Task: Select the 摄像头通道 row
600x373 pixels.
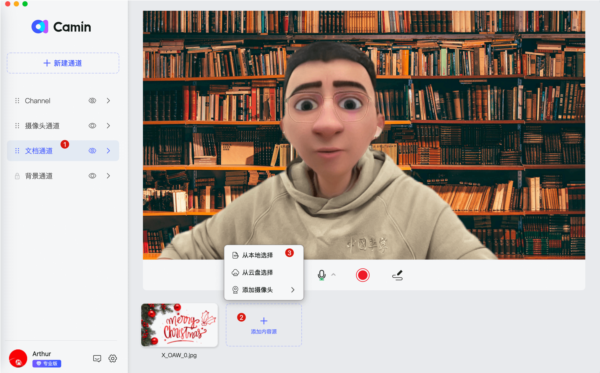Action: click(63, 126)
